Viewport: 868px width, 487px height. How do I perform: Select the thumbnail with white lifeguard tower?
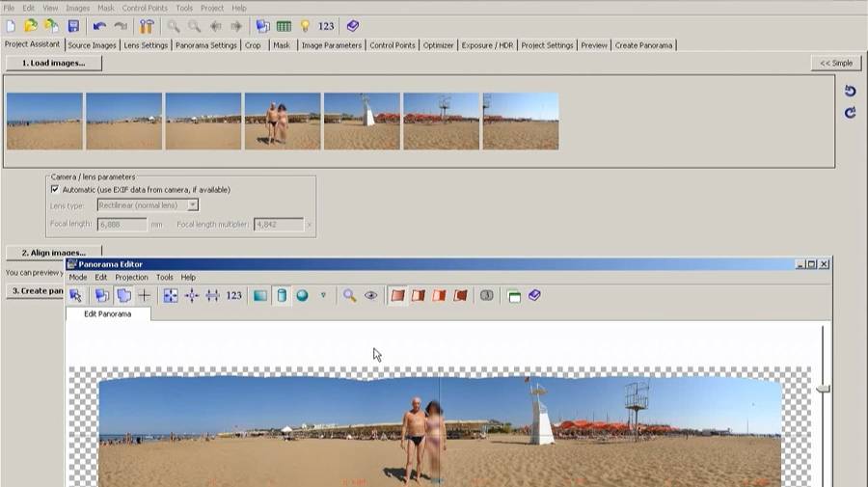(362, 122)
